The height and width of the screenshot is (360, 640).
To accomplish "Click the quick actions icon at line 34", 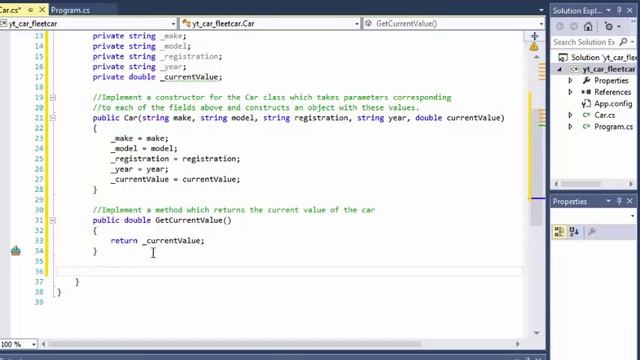I will 16,251.
